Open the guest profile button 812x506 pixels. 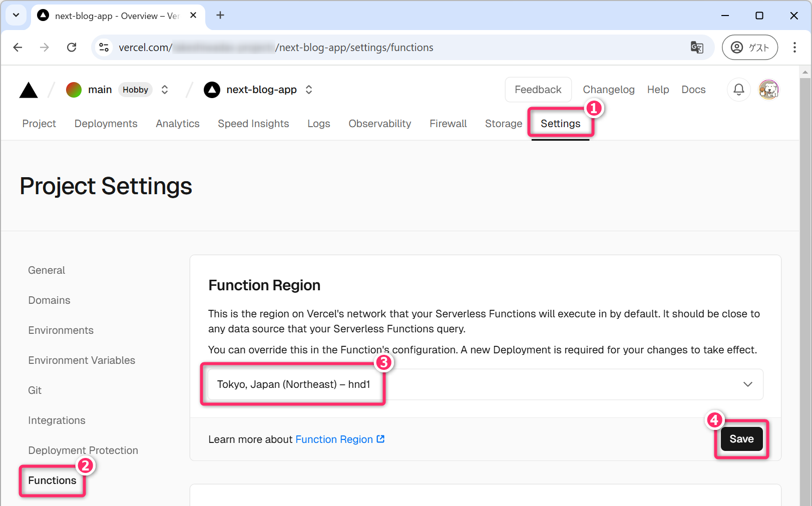(x=749, y=48)
